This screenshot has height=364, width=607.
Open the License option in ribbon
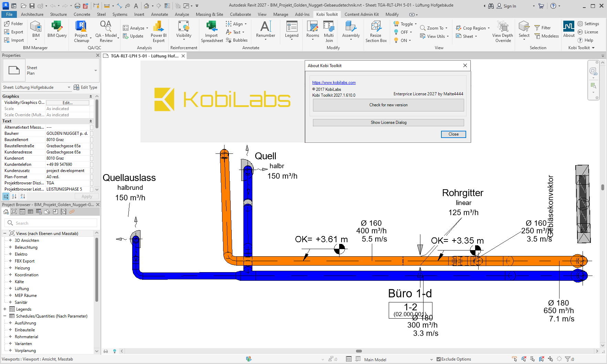588,32
